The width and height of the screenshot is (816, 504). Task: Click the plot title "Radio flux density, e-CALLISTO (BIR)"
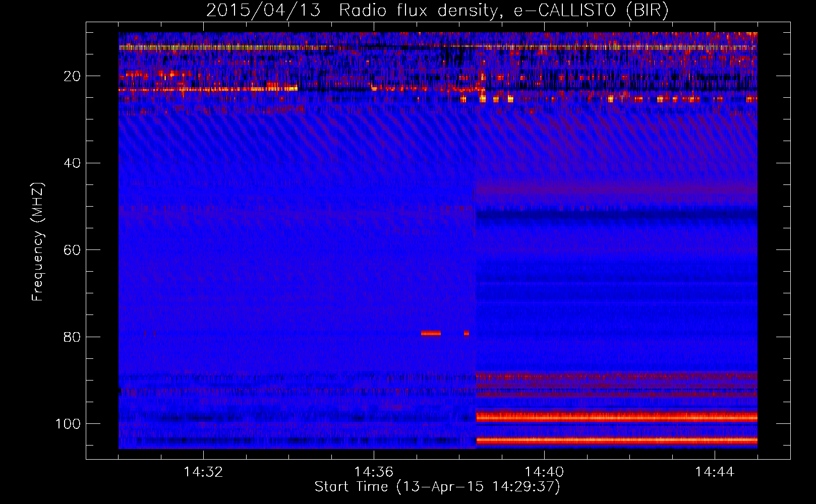[503, 11]
